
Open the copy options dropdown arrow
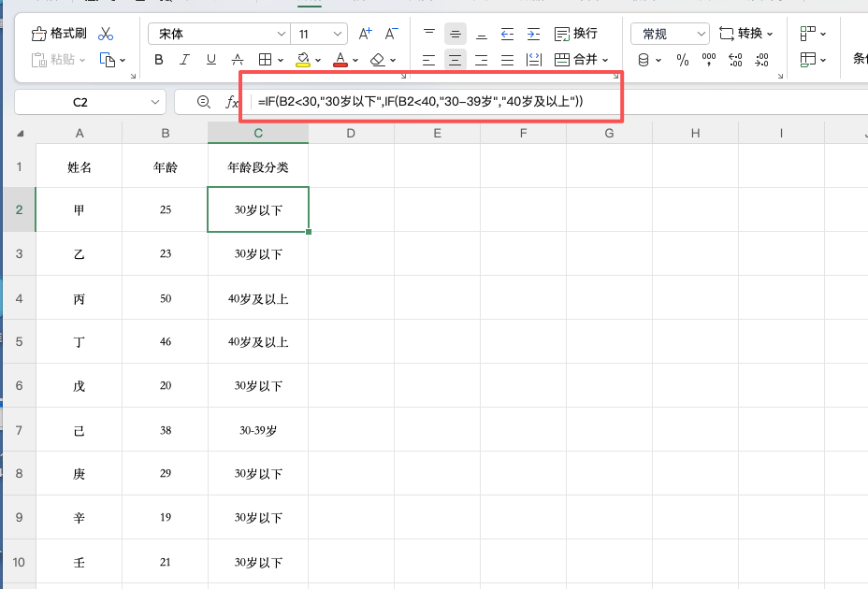point(123,60)
